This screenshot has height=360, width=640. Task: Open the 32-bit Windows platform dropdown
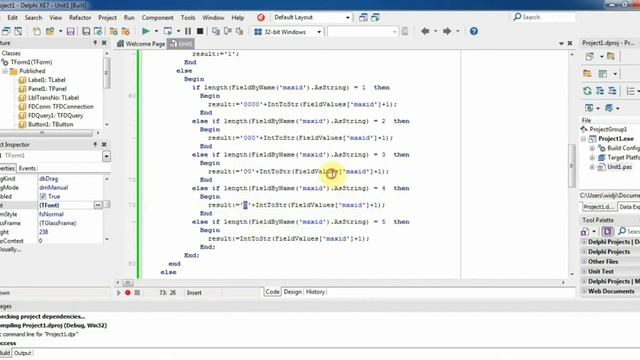point(319,31)
